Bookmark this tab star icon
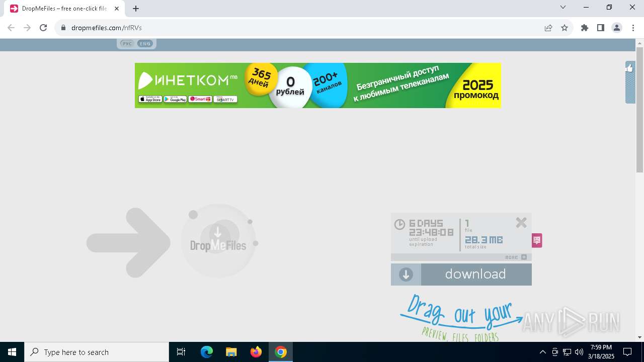The width and height of the screenshot is (644, 362). click(x=565, y=28)
